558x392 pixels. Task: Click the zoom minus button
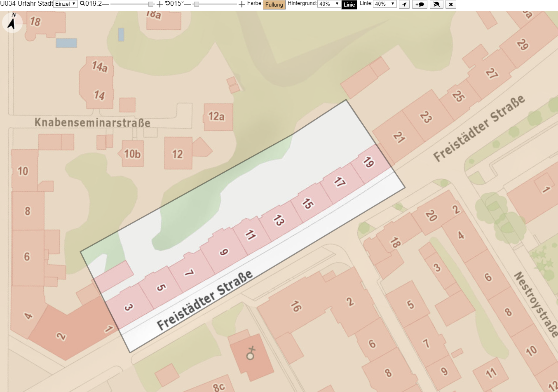(x=106, y=4)
